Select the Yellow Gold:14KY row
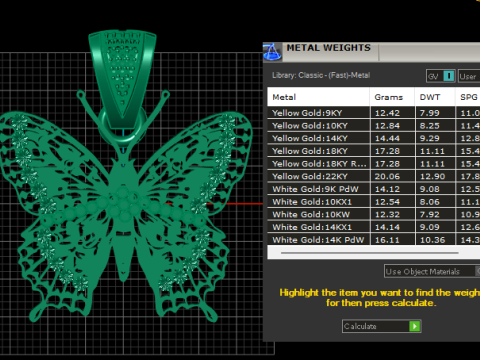 374,138
